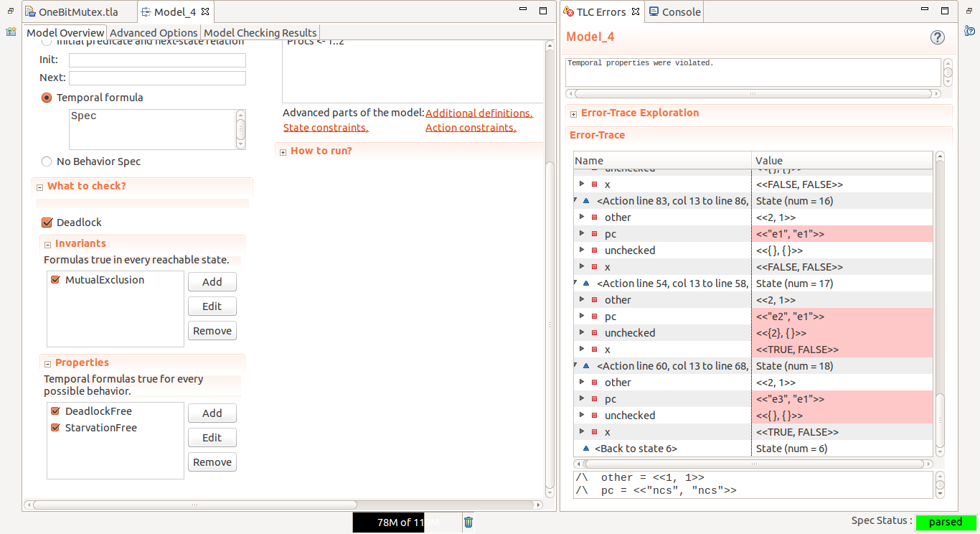The width and height of the screenshot is (980, 534).
Task: Click the help question-mark icon beside Model_4 heading
Action: click(x=937, y=37)
